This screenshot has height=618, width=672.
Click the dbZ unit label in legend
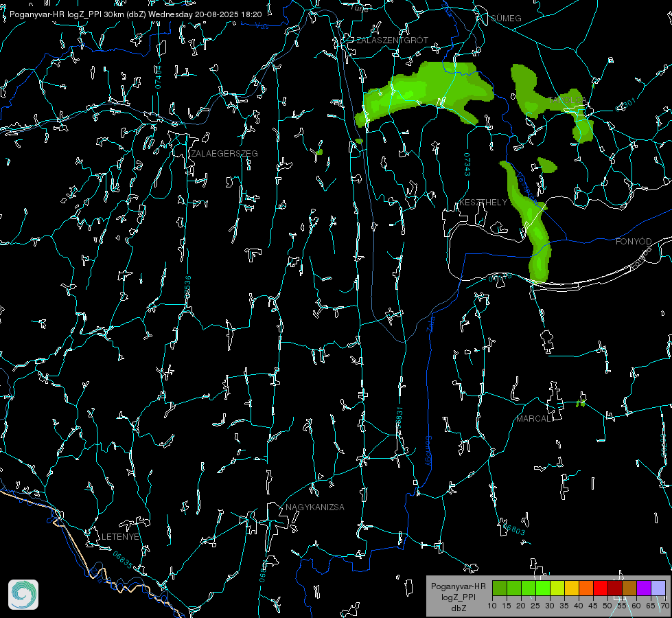pyautogui.click(x=458, y=608)
